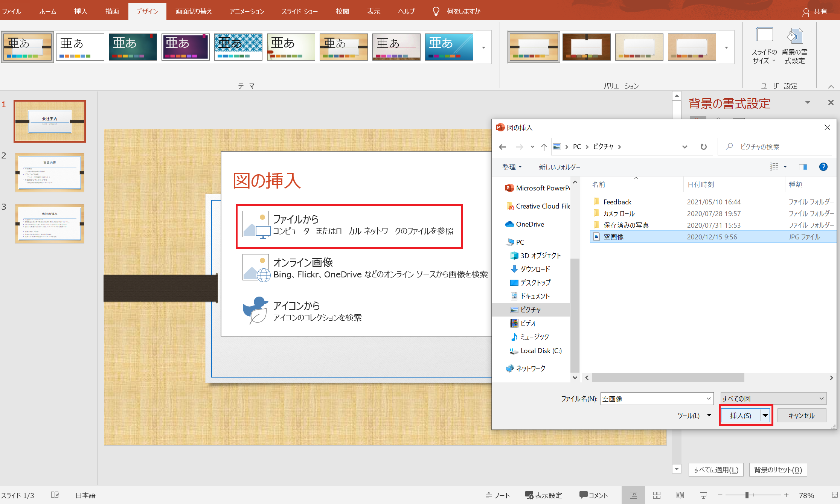Click the lightbulb Tell Me icon
The width and height of the screenshot is (840, 504).
pos(436,11)
